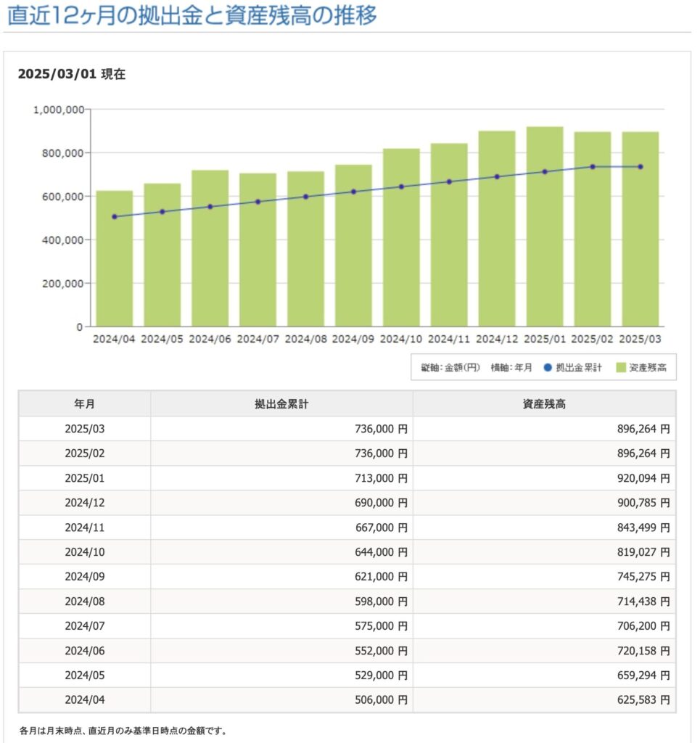Click the line data point above 2025/02
The height and width of the screenshot is (743, 700).
coord(593,167)
